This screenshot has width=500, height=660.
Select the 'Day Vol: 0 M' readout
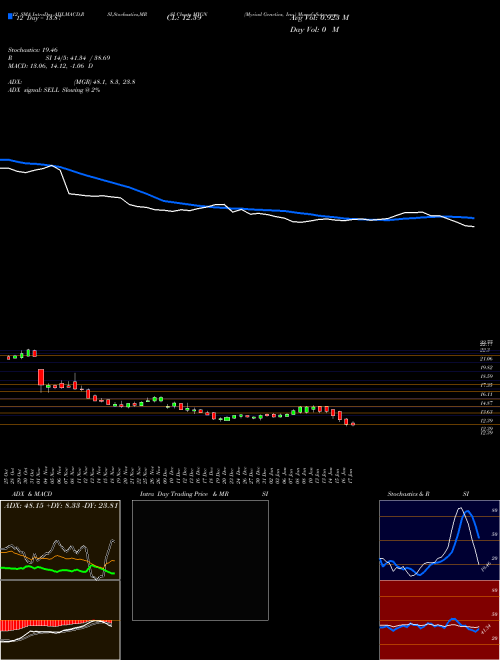(x=314, y=29)
